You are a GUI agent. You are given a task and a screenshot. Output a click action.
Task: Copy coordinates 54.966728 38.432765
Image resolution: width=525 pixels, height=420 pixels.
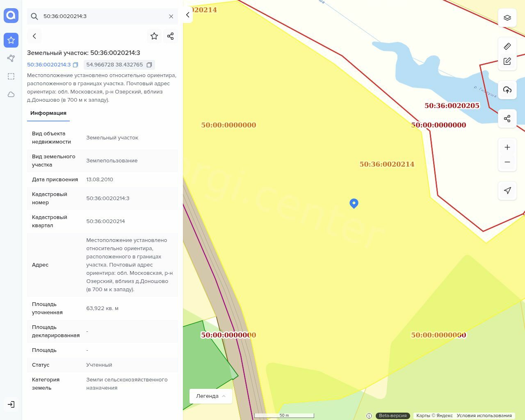(x=149, y=65)
